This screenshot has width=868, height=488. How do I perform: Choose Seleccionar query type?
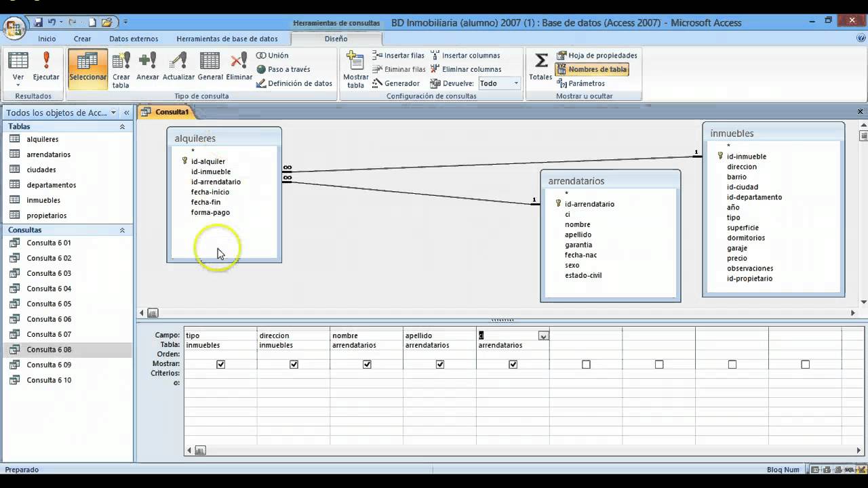pyautogui.click(x=87, y=68)
